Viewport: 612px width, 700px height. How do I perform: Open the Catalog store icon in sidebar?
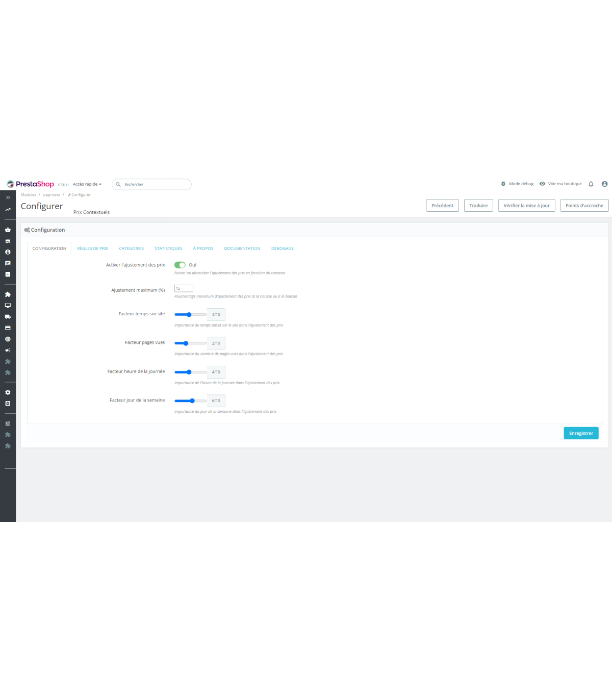8,241
